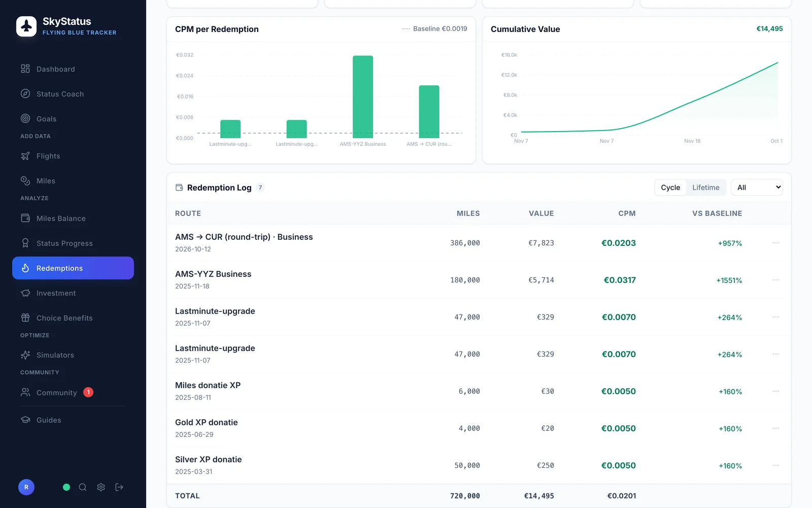Image resolution: width=812 pixels, height=508 pixels.
Task: Click the MILES column header
Action: 468,213
